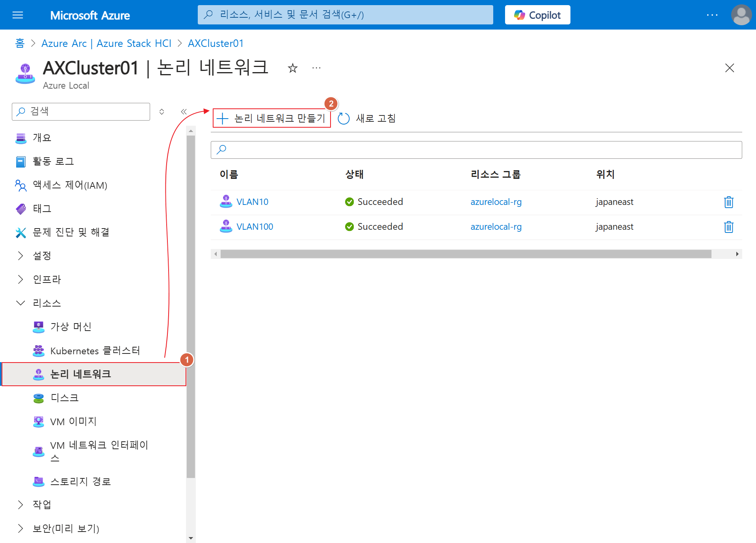Go to 홈 breadcrumb
This screenshot has height=543, width=756.
20,43
